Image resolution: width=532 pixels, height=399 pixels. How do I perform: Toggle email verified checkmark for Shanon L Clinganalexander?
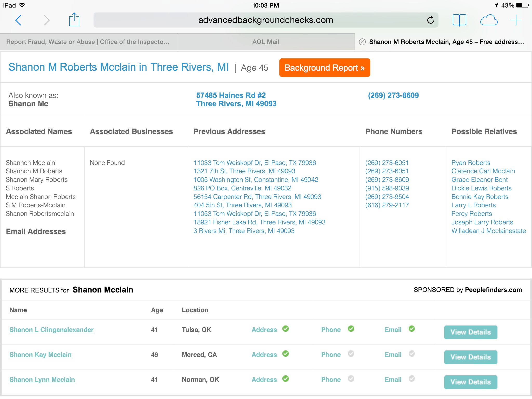click(x=412, y=329)
